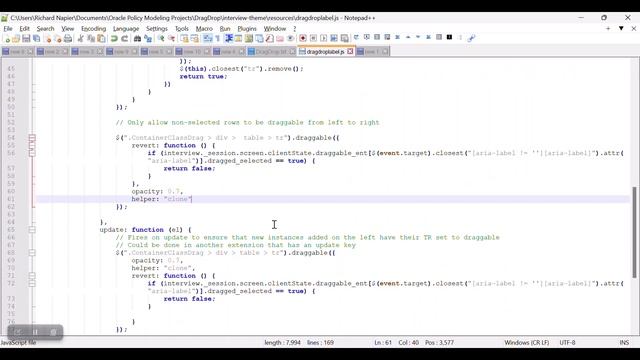
Task: Open the Language menu
Action: tap(126, 29)
